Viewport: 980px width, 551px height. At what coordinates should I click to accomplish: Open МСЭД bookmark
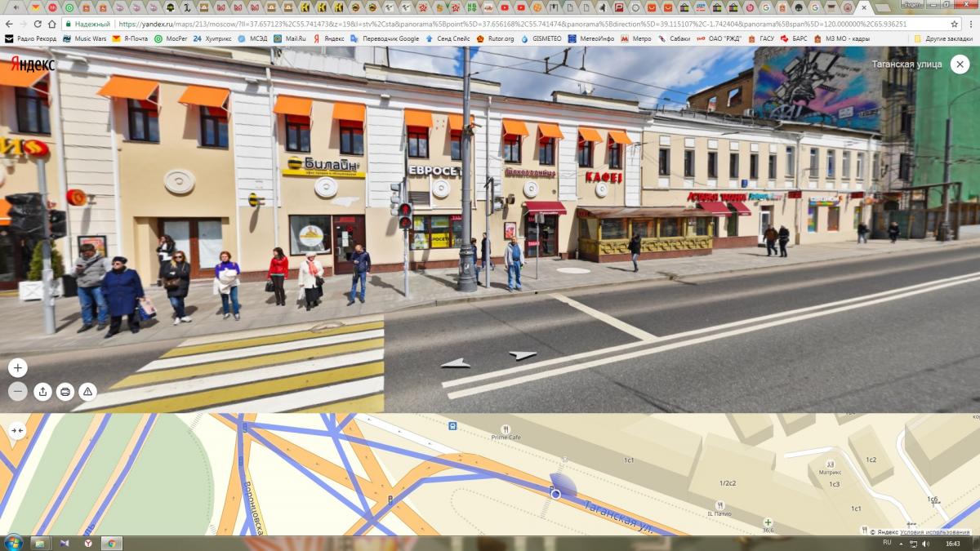[252, 38]
